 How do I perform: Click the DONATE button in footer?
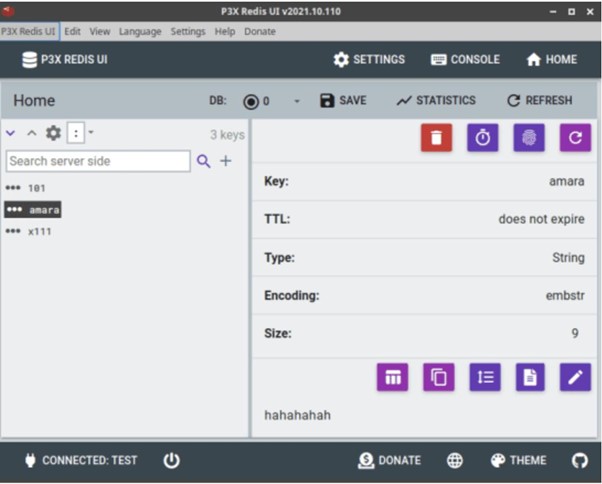point(389,460)
